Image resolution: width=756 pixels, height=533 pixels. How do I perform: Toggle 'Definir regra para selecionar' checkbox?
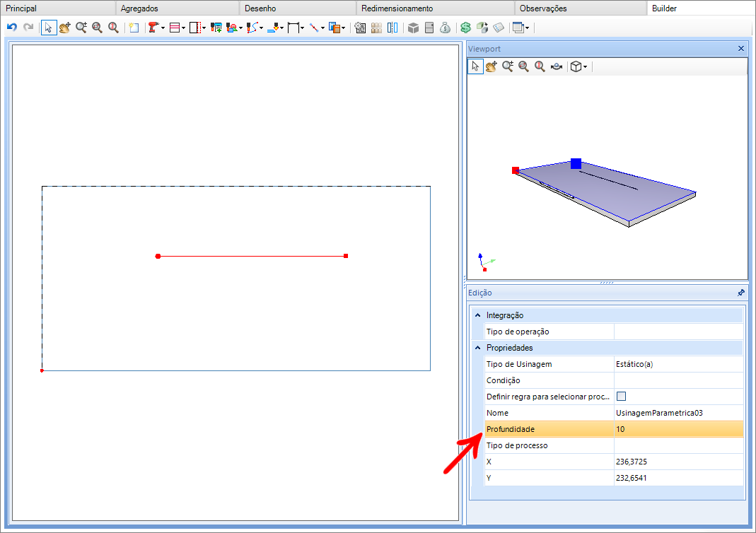click(622, 397)
